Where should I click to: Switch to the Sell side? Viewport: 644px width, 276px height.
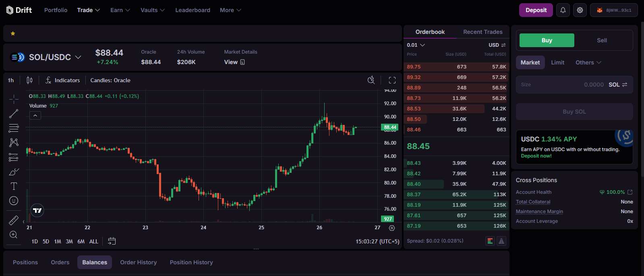tap(602, 40)
